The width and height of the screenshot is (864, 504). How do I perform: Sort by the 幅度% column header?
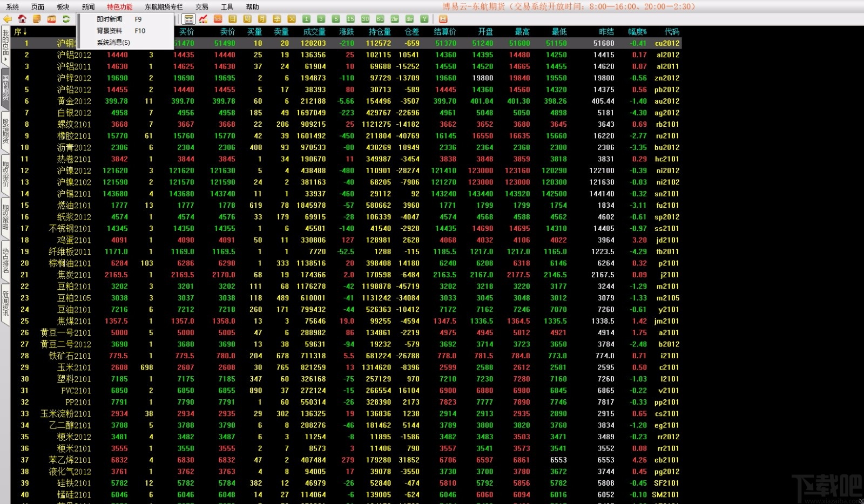click(637, 32)
